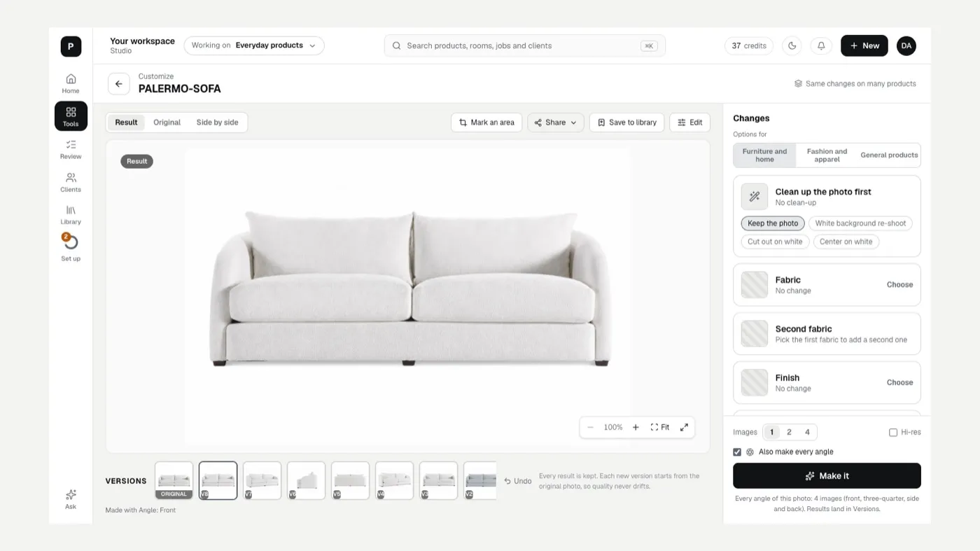The width and height of the screenshot is (980, 551).
Task: Click the Fabric striped swatch
Action: point(755,285)
